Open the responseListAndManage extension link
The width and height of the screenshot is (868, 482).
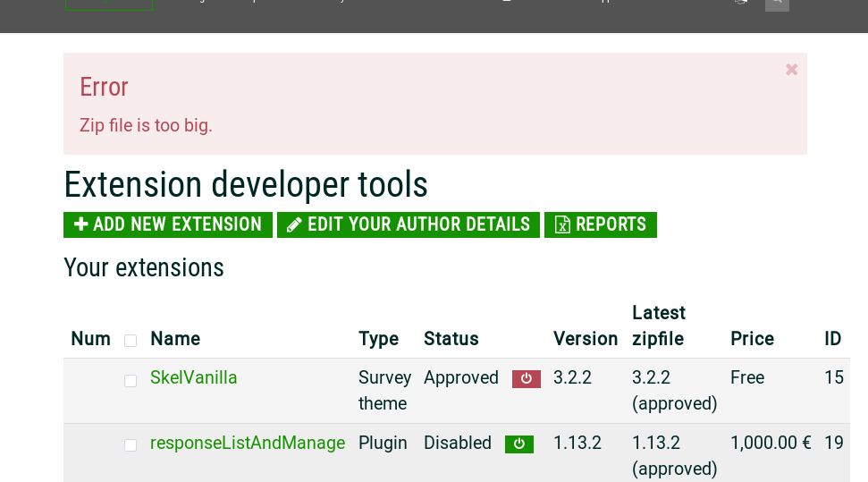[x=247, y=443]
